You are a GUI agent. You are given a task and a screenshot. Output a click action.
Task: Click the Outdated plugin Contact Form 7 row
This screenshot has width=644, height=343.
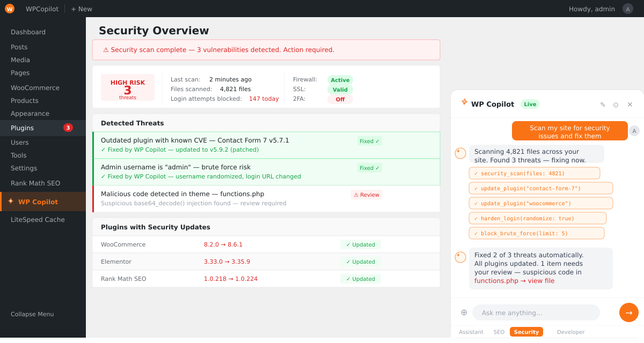pos(266,145)
